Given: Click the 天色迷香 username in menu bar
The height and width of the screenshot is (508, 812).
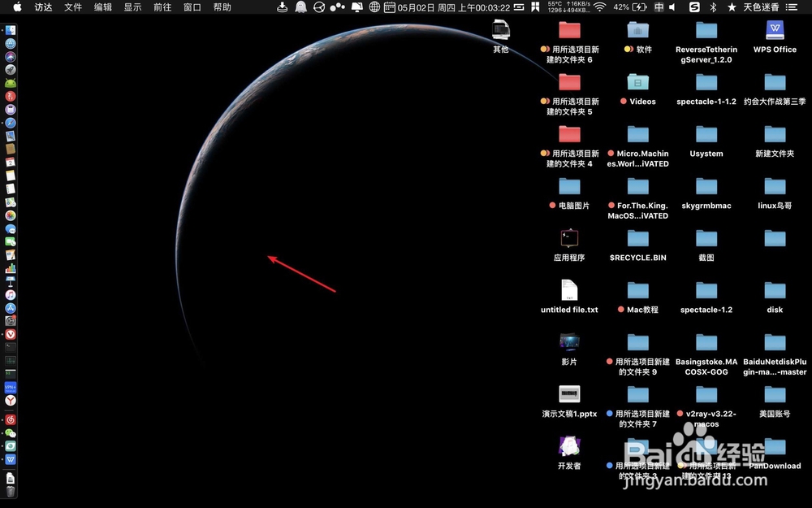Looking at the screenshot, I should tap(761, 7).
